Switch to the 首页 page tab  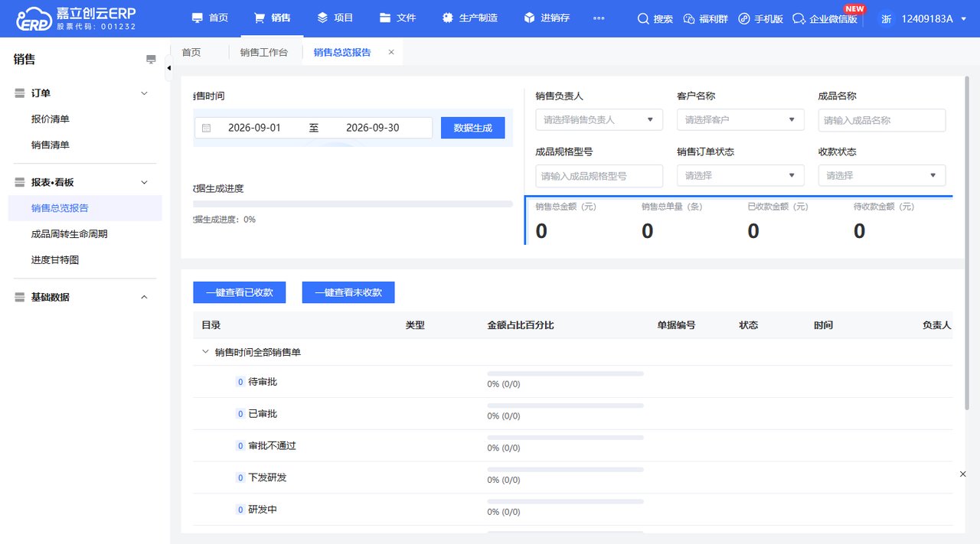(x=191, y=52)
